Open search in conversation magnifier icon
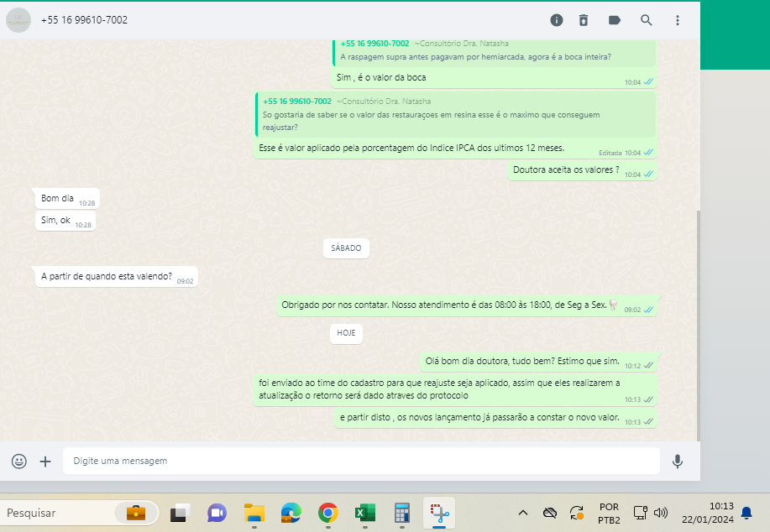 (x=647, y=20)
